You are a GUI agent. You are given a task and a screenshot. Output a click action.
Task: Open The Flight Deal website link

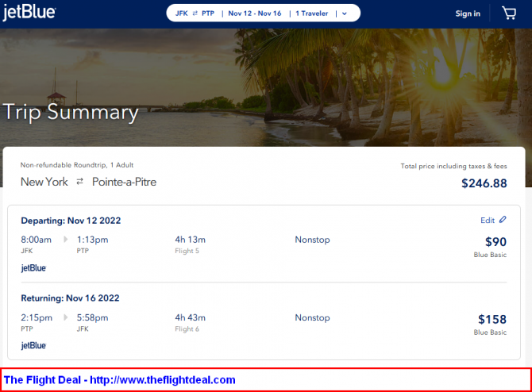point(119,379)
